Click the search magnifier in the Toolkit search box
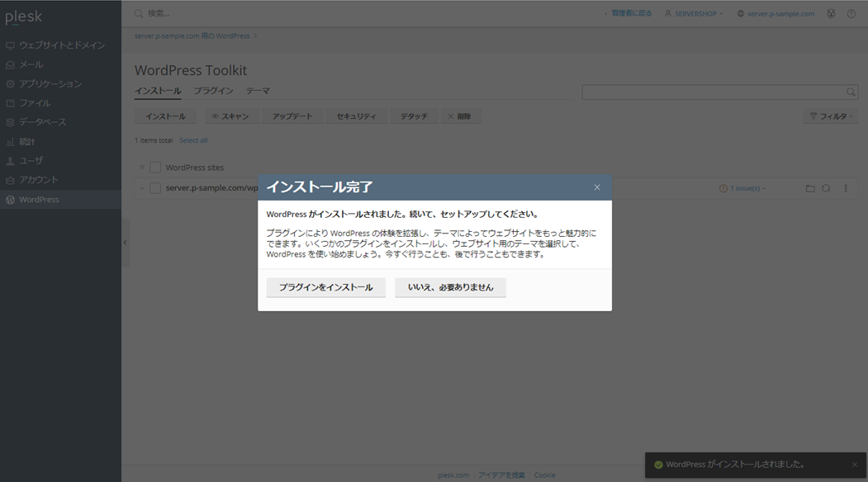 tap(851, 92)
